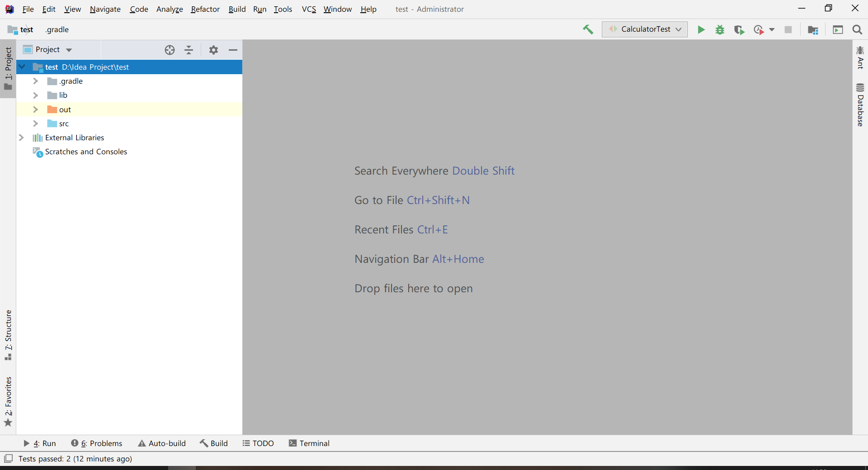Image resolution: width=868 pixels, height=470 pixels.
Task: Open the View menu
Action: click(72, 9)
